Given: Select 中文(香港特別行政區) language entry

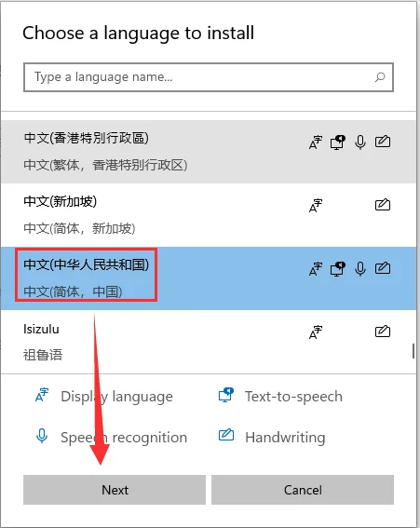Looking at the screenshot, I should click(x=209, y=152).
